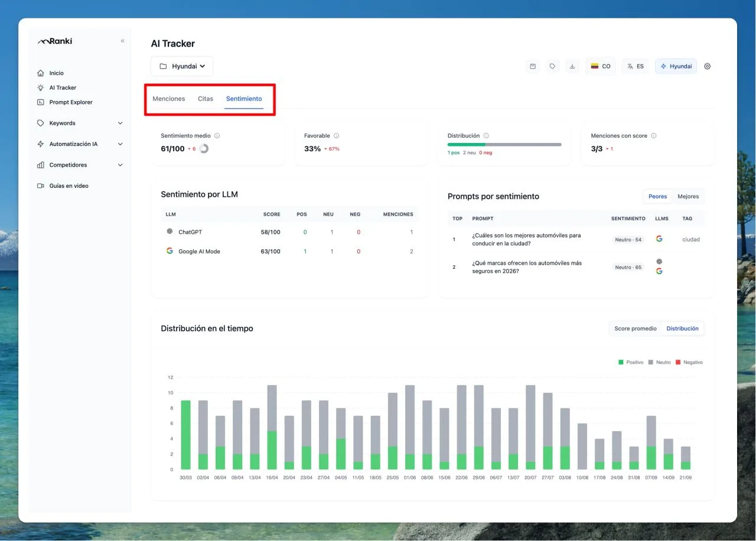Click the info icon next to Favorable
This screenshot has height=541, width=756.
336,136
